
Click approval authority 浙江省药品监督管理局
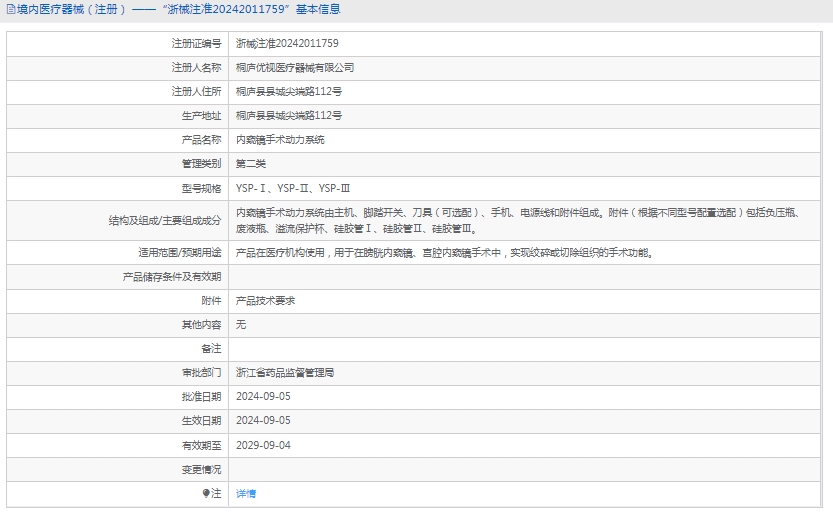click(285, 373)
